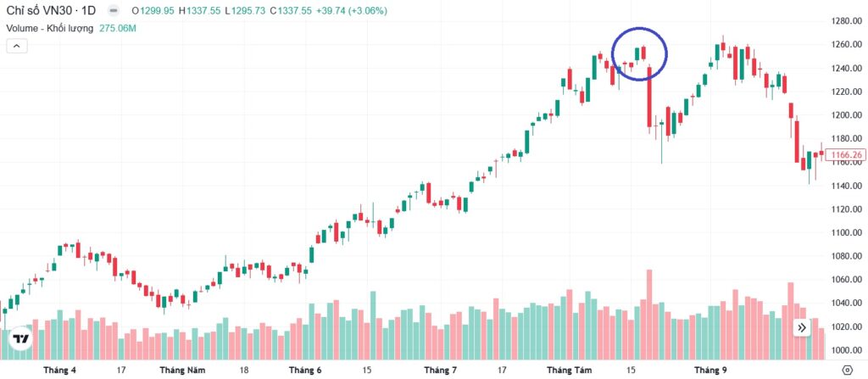Click Tháng 4 on the time axis
Screen dimensions: 868x379
point(60,371)
